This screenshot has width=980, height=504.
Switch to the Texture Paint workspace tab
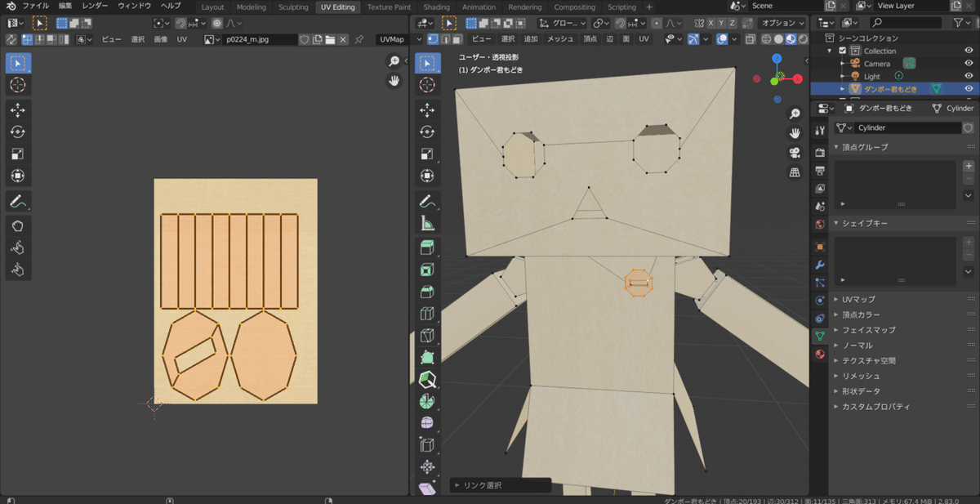(x=389, y=7)
